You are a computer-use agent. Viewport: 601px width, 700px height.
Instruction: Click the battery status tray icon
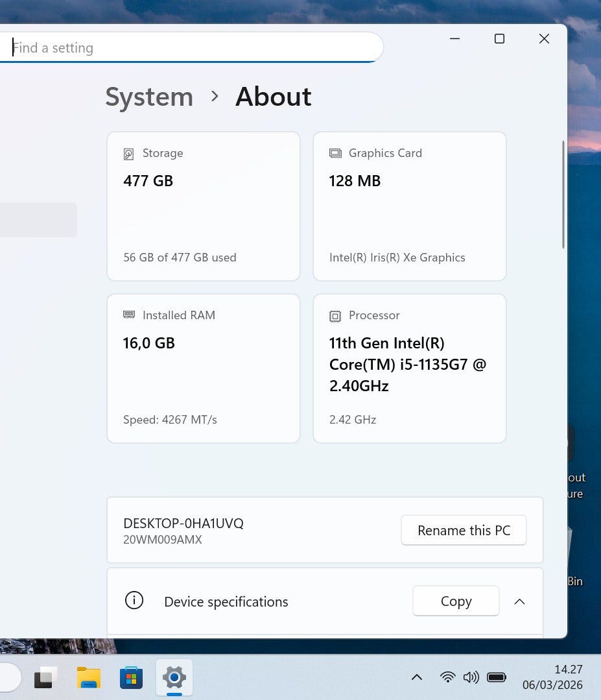coord(497,677)
